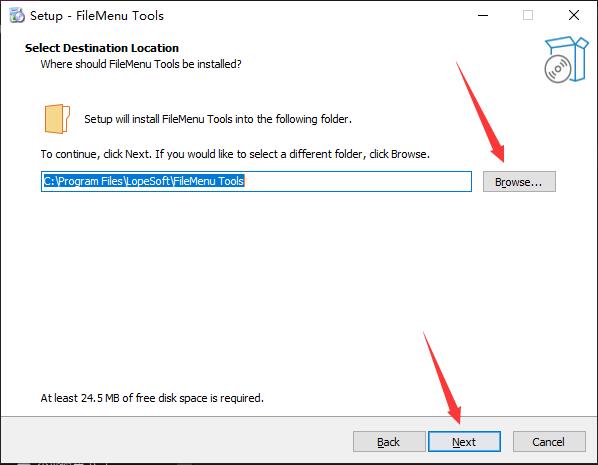598x465 pixels.
Task: Click the 24.5 MB free disk space notice
Action: pos(152,398)
